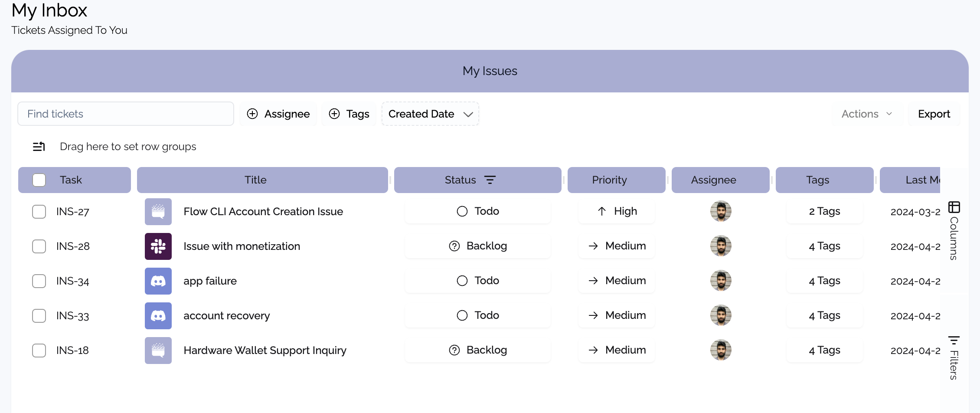Add an Assignee filter
The image size is (980, 413).
click(278, 114)
